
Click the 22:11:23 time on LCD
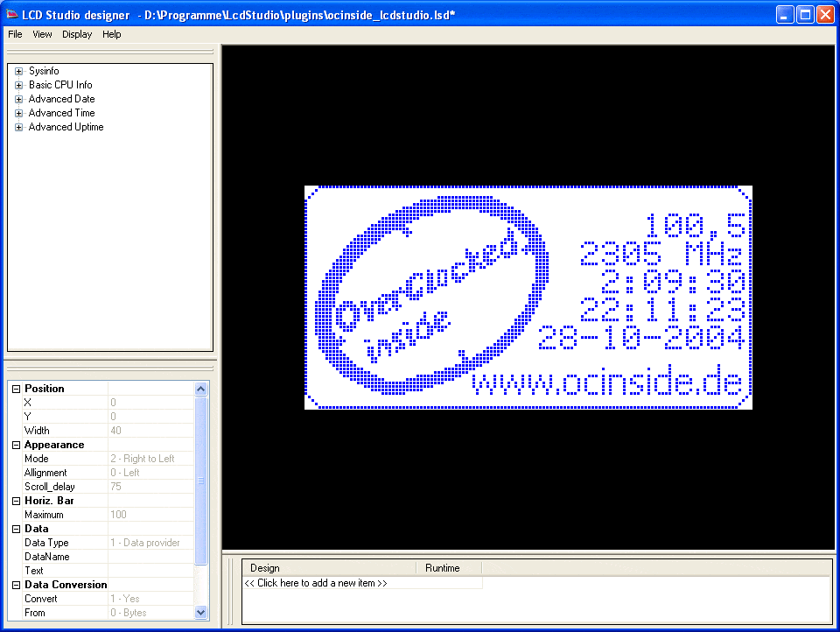tap(662, 310)
